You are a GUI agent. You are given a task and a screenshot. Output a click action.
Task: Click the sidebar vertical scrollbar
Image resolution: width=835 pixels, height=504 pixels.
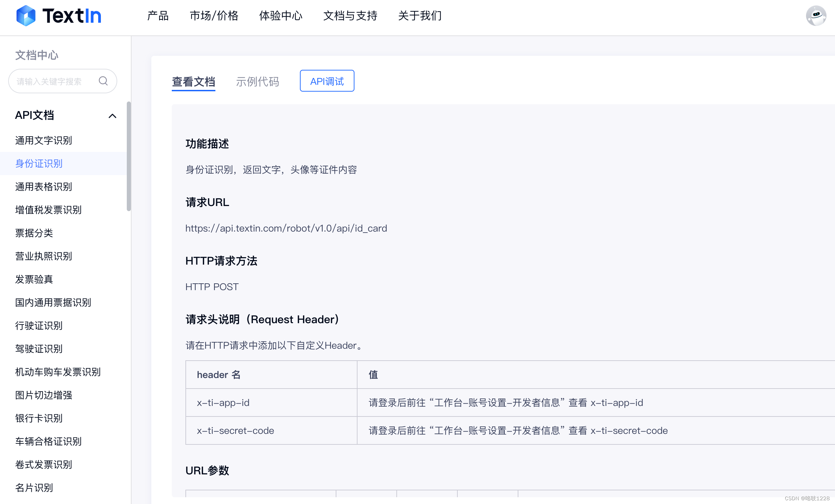click(x=128, y=157)
